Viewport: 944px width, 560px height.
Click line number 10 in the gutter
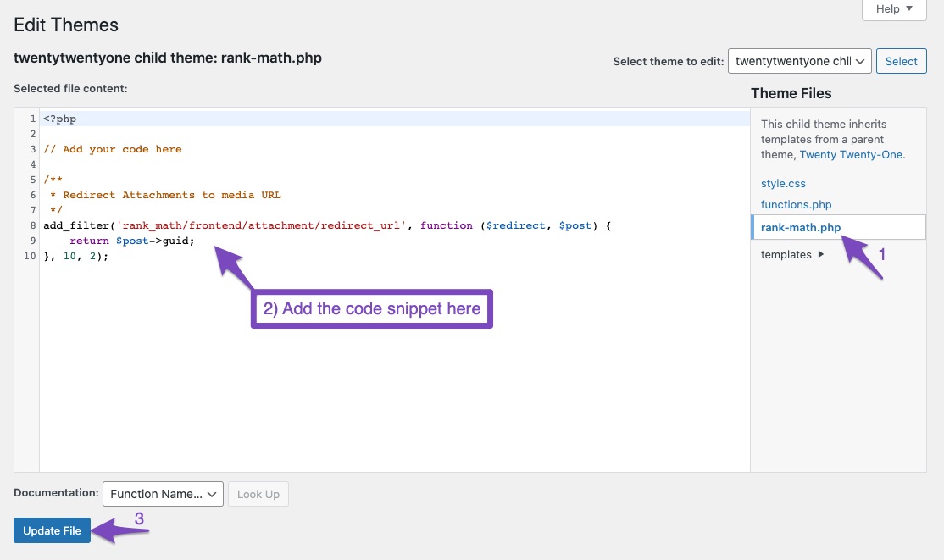coord(30,256)
